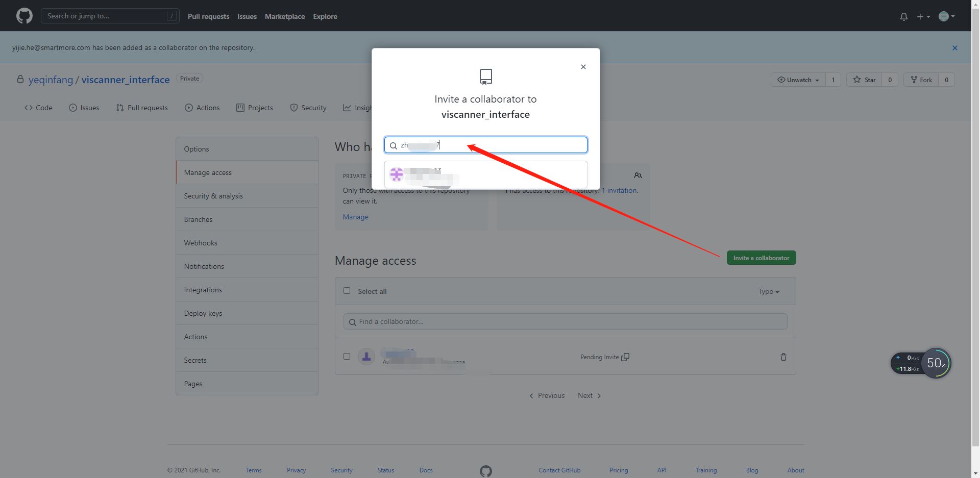Tick the Select all checkbox
This screenshot has height=478, width=980.
pyautogui.click(x=347, y=291)
